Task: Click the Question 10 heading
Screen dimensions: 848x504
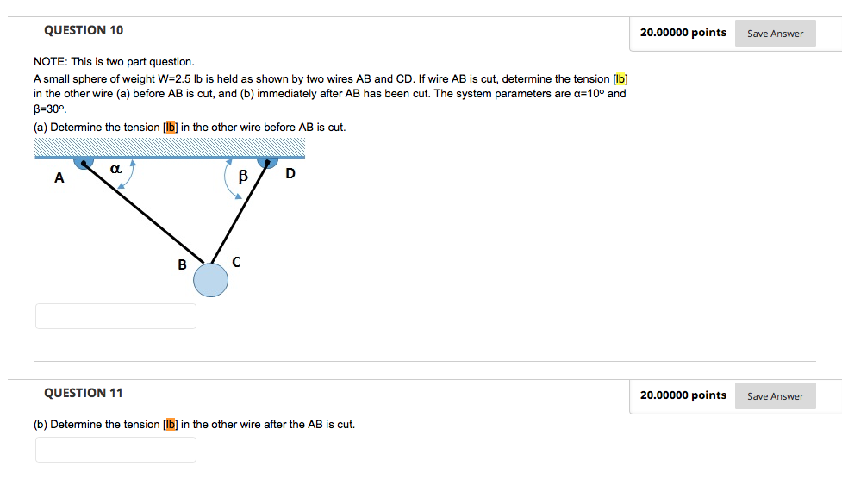Action: coord(84,30)
